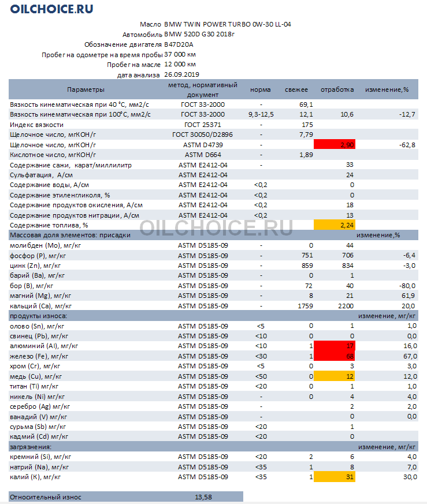427x504 pixels.
Task: Click the ванадий (V) row label
Action: pyautogui.click(x=38, y=417)
